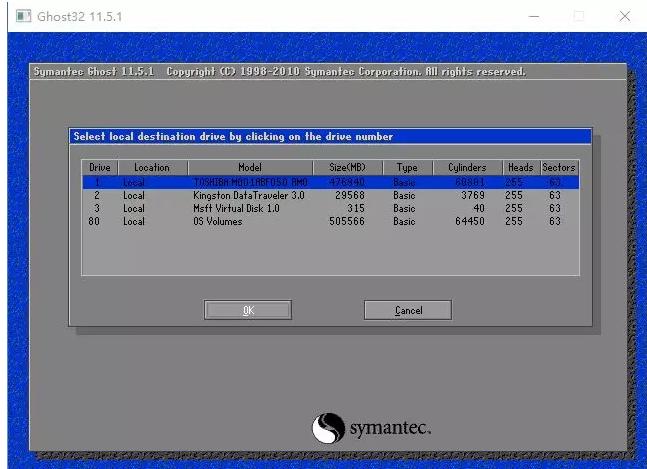Close the Ghost32 window
The width and height of the screenshot is (647, 469).
[x=624, y=17]
